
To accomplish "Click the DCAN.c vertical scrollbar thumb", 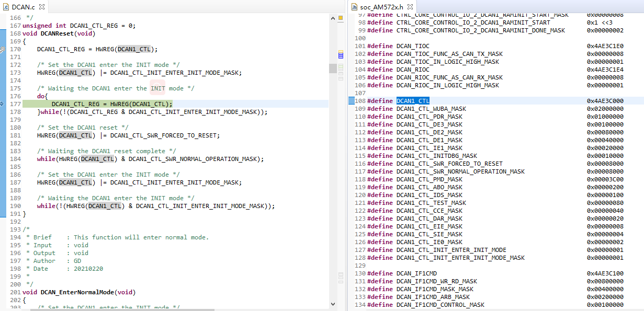I will (x=333, y=68).
